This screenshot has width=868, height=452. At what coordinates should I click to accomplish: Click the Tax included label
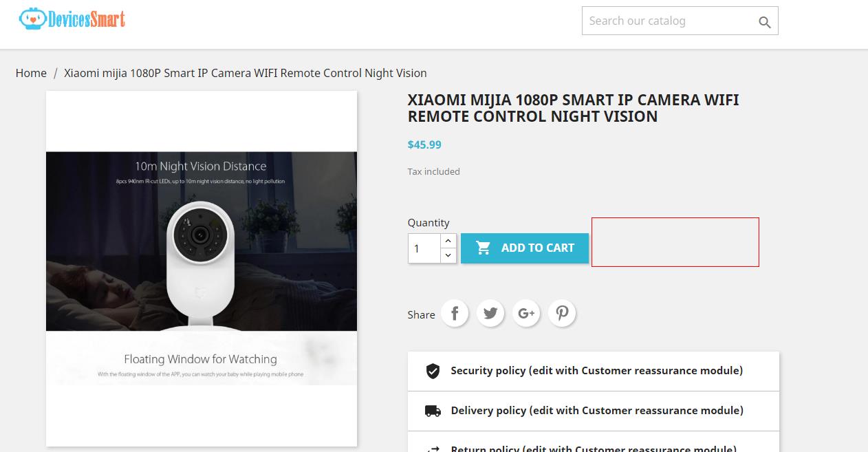coord(434,171)
